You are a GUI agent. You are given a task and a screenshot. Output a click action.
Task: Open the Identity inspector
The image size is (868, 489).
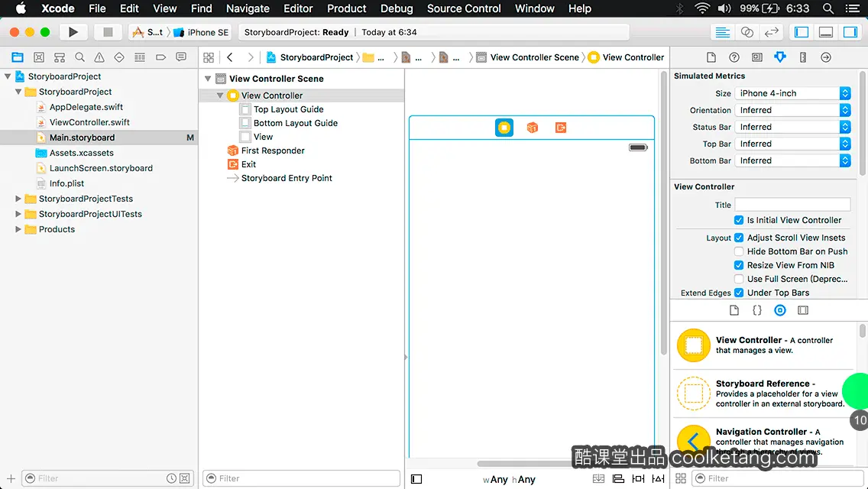(756, 57)
